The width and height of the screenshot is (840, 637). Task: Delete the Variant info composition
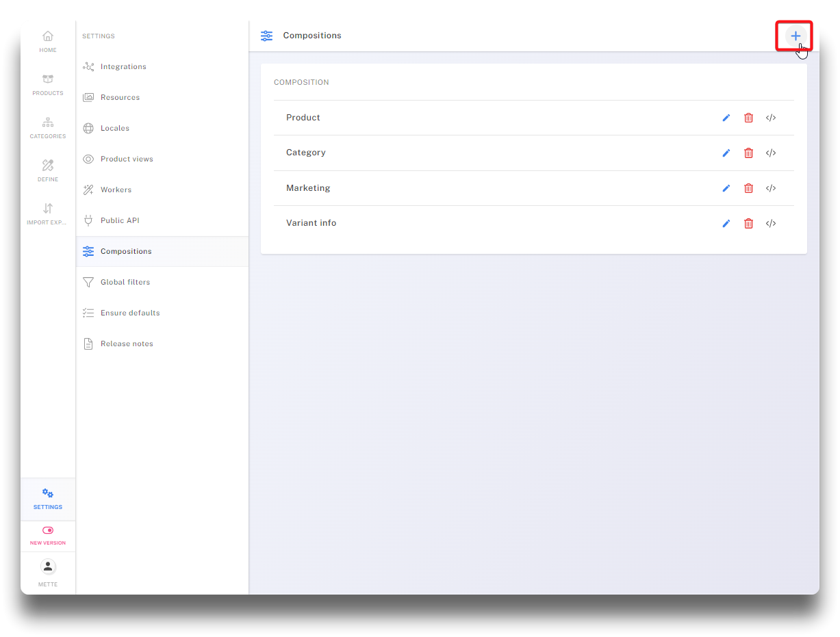coord(748,224)
